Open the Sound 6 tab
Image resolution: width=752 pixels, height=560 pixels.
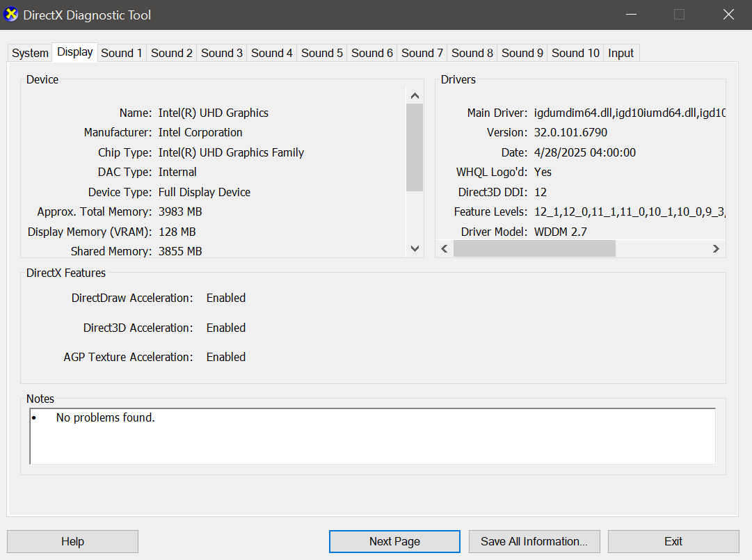(x=371, y=54)
